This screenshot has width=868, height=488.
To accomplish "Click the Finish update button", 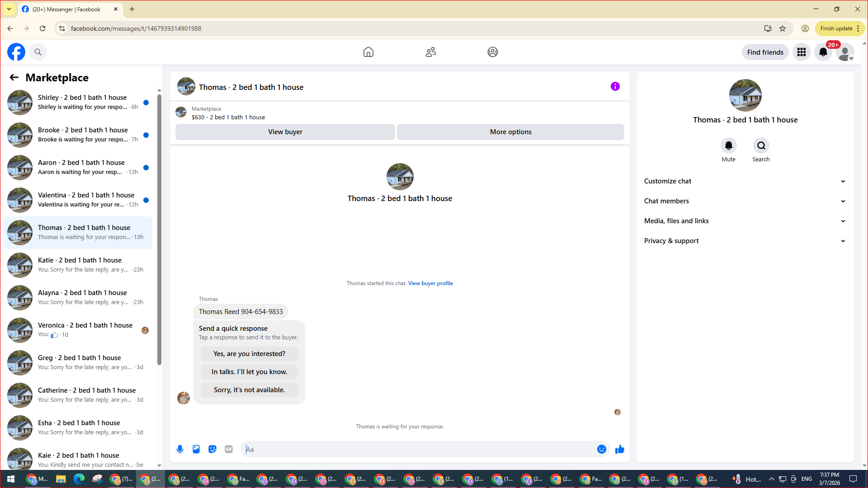I will (x=840, y=28).
